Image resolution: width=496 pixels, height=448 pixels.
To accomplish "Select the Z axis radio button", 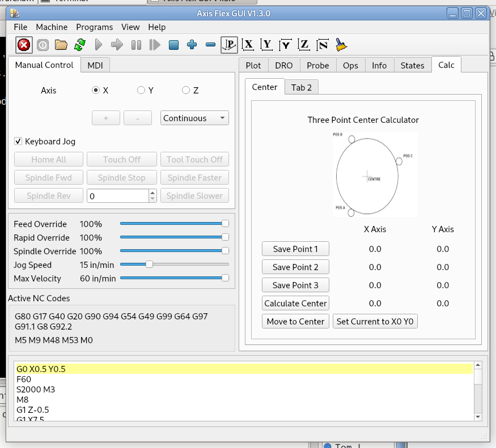I will coord(186,90).
